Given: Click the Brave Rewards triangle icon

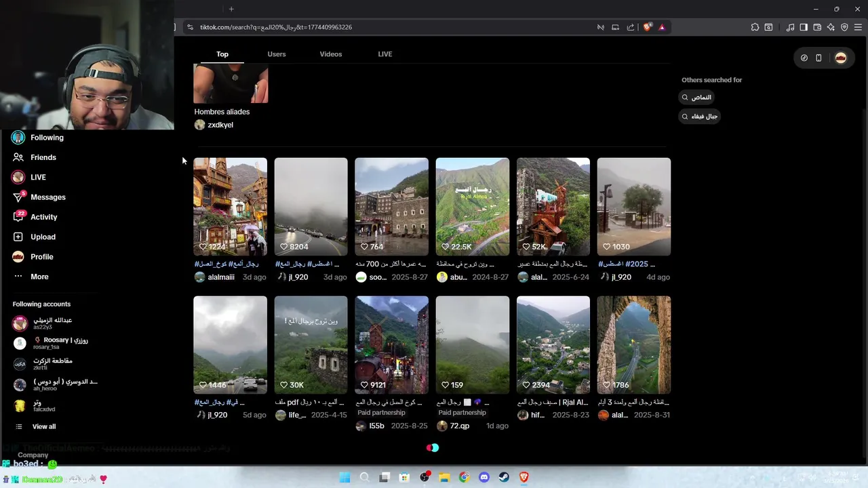Looking at the screenshot, I should click(x=662, y=27).
